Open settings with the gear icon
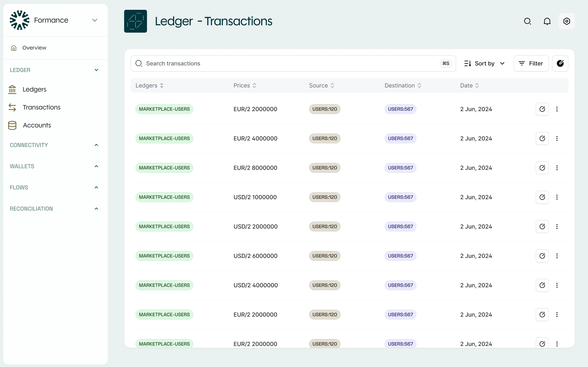The height and width of the screenshot is (367, 588). [x=567, y=21]
